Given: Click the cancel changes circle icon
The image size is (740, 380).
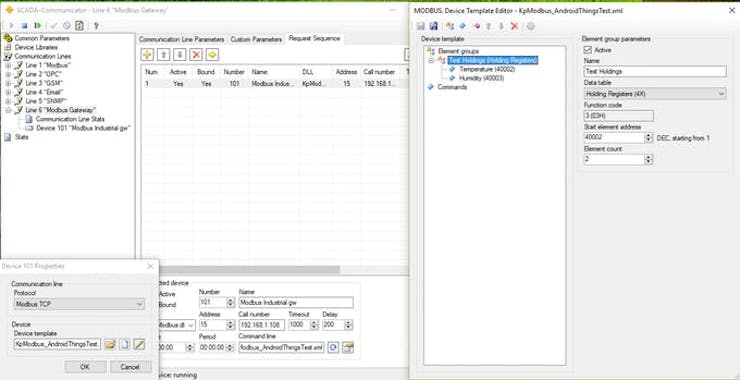Looking at the screenshot, I should click(67, 25).
